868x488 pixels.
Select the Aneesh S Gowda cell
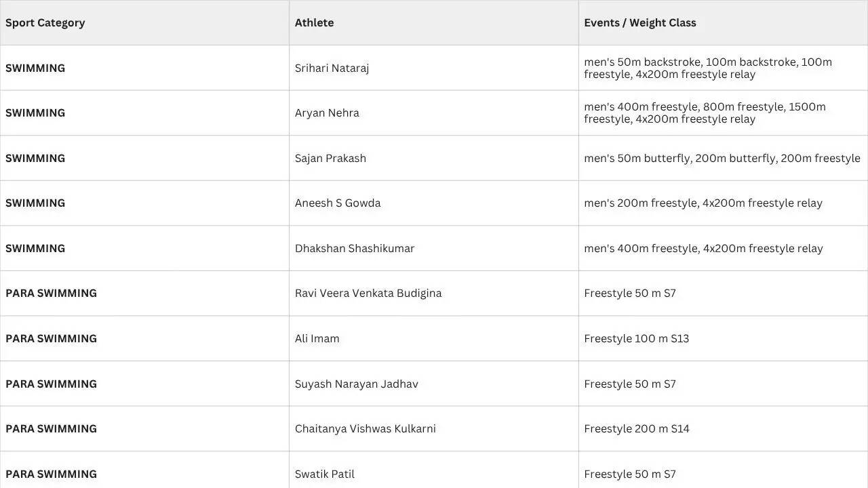point(434,203)
